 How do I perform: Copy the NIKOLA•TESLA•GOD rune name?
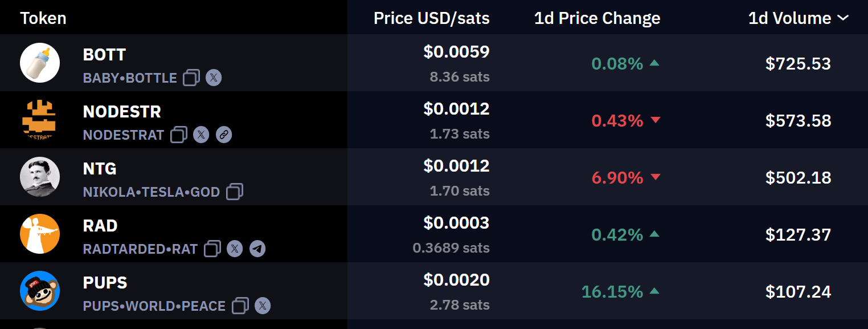coord(235,192)
